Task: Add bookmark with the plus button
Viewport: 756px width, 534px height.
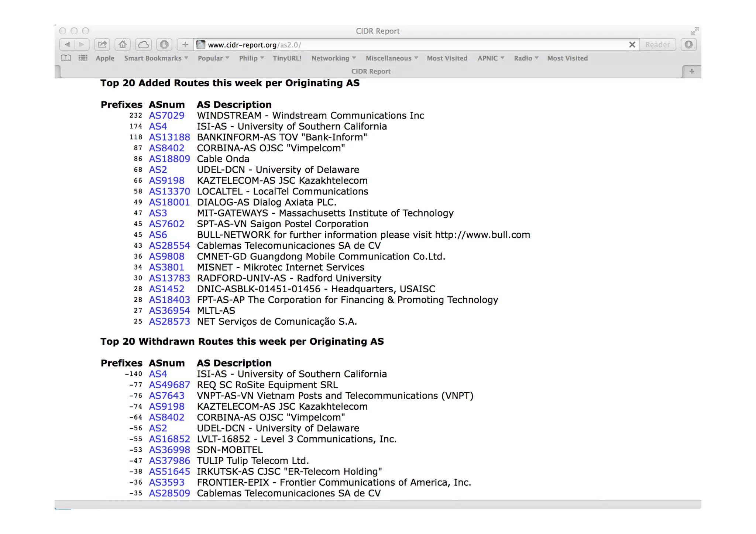Action: pyautogui.click(x=185, y=45)
